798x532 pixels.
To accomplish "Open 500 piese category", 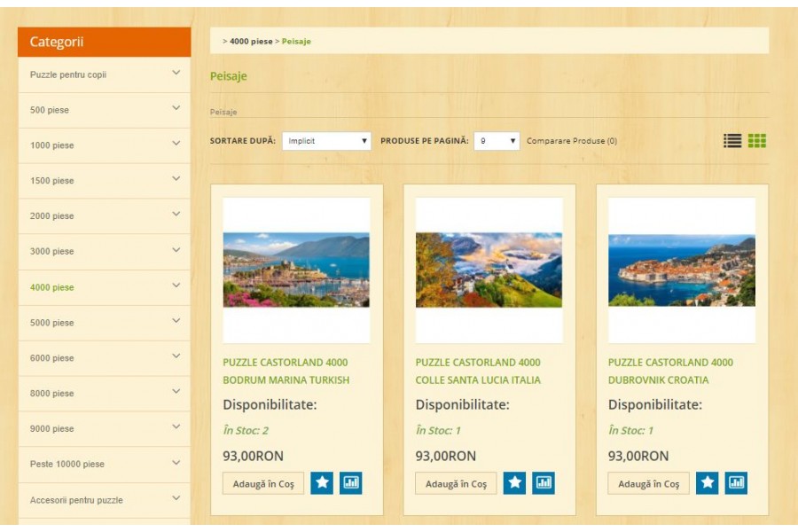I will click(x=50, y=110).
